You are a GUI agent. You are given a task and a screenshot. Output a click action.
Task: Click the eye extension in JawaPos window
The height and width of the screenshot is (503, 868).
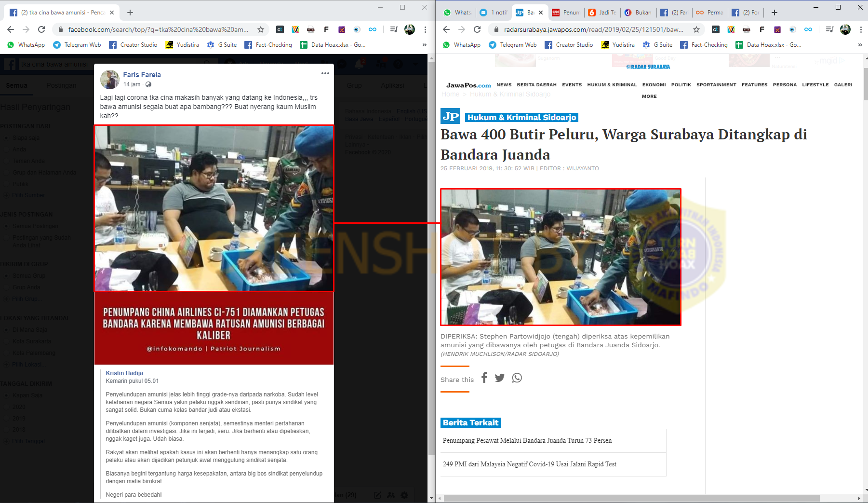coord(793,29)
